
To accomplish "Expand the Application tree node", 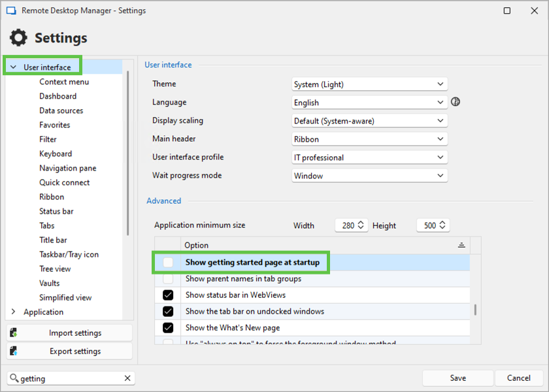I will (13, 312).
